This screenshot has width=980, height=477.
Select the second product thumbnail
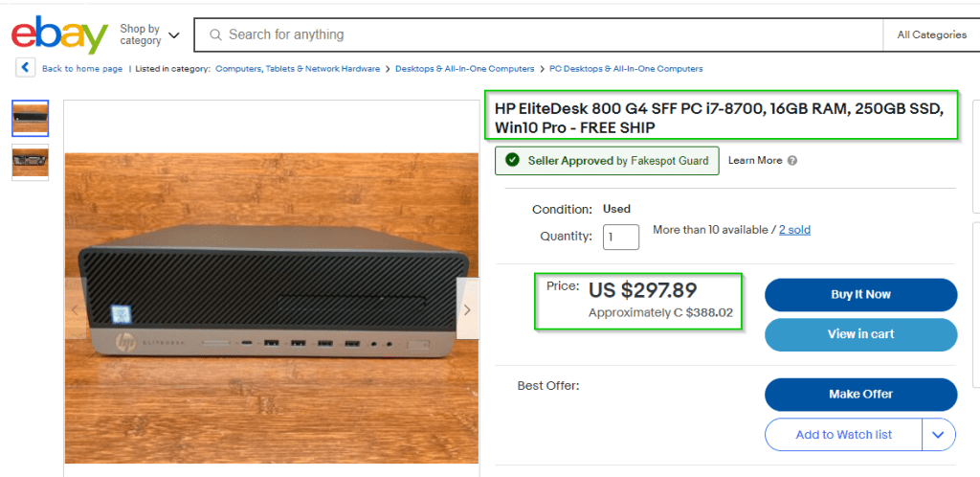coord(31,162)
